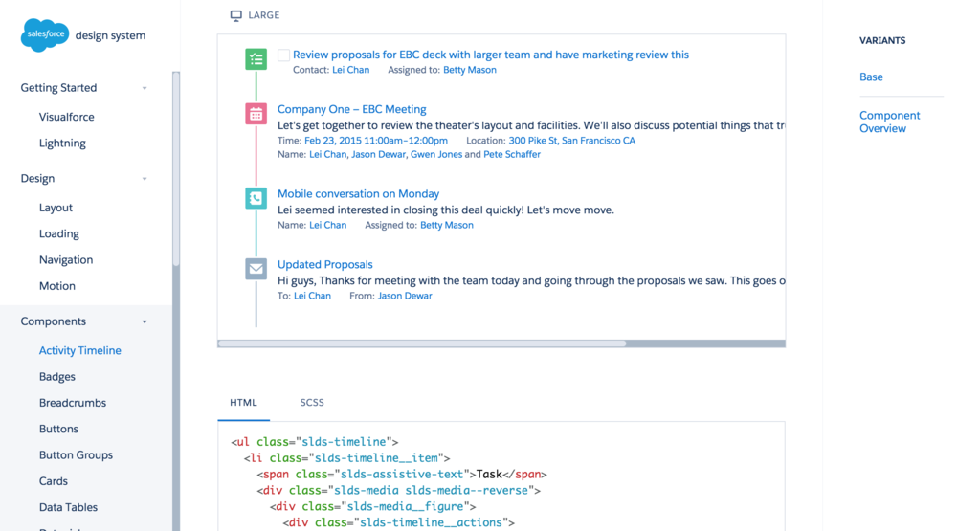The image size is (980, 531).
Task: Click Pete Schaffer in the meeting names
Action: [x=512, y=154]
